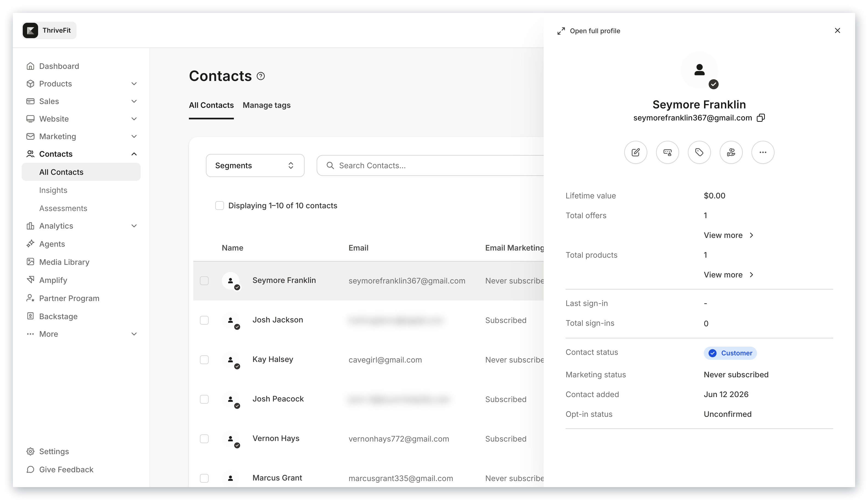Open the three-dots more actions button
The width and height of the screenshot is (868, 500).
(x=763, y=152)
